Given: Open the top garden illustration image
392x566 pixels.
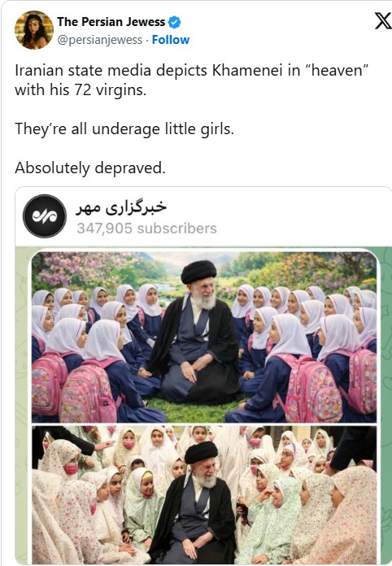Looking at the screenshot, I should 204,337.
